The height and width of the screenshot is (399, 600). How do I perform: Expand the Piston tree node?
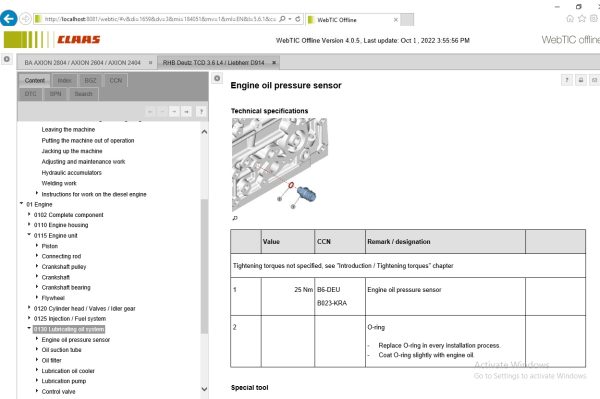[37, 246]
